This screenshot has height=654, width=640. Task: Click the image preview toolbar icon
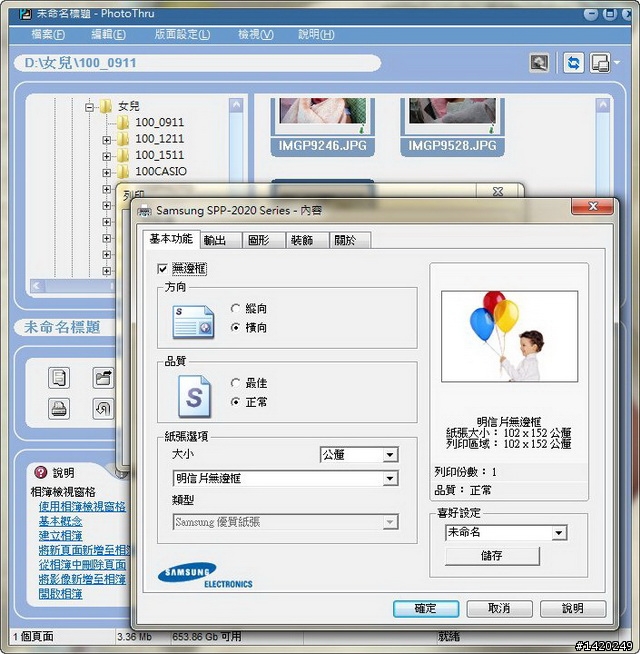(x=539, y=63)
